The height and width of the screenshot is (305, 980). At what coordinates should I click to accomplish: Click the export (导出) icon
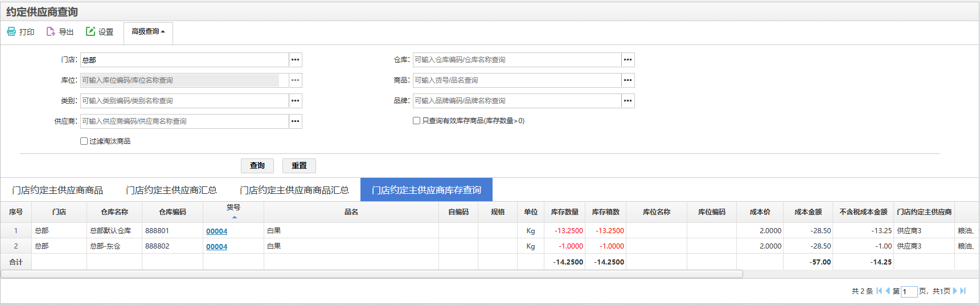(x=51, y=31)
